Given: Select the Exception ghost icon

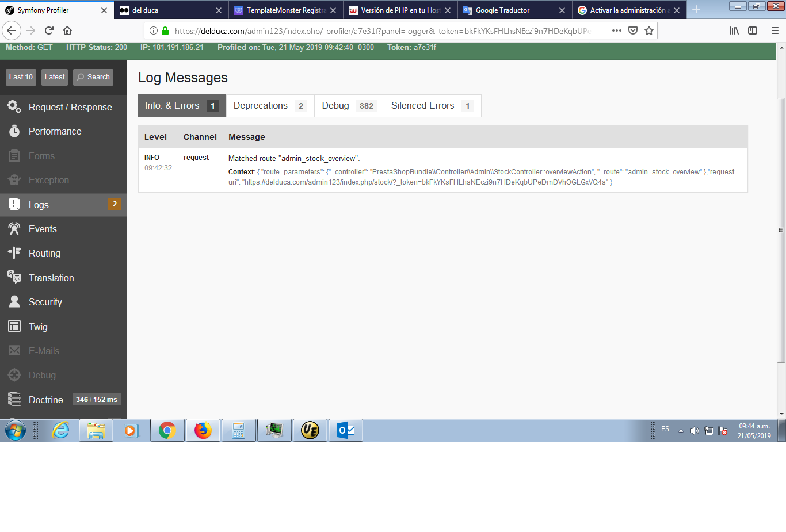Looking at the screenshot, I should click(x=14, y=180).
